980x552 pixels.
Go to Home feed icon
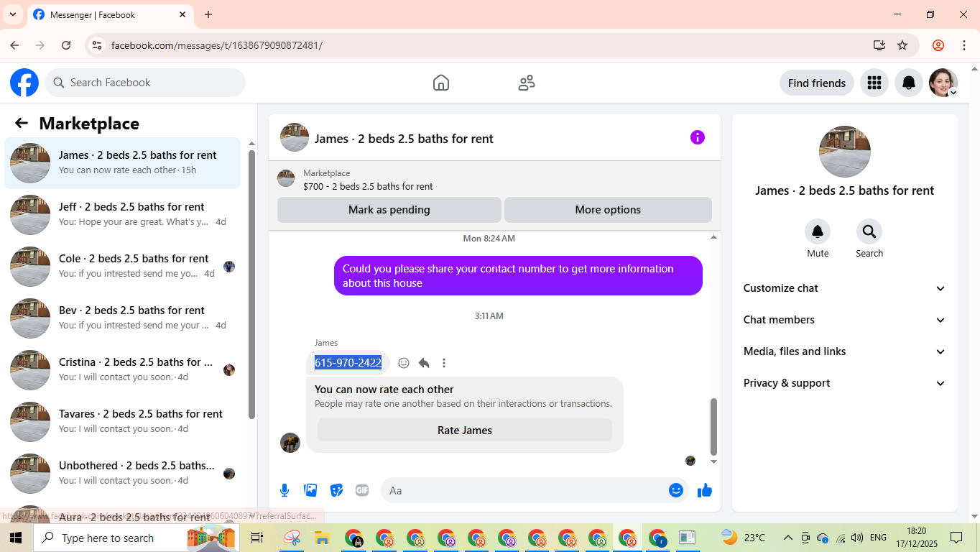441,83
